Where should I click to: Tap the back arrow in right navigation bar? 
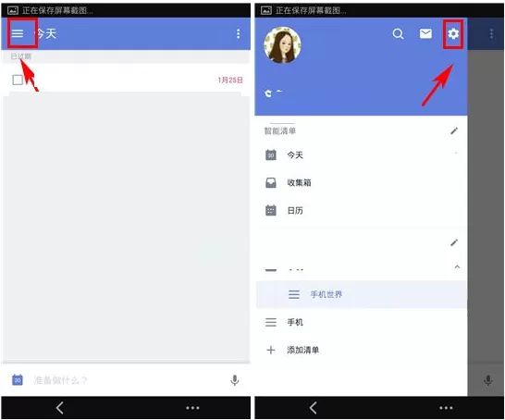pyautogui.click(x=314, y=408)
